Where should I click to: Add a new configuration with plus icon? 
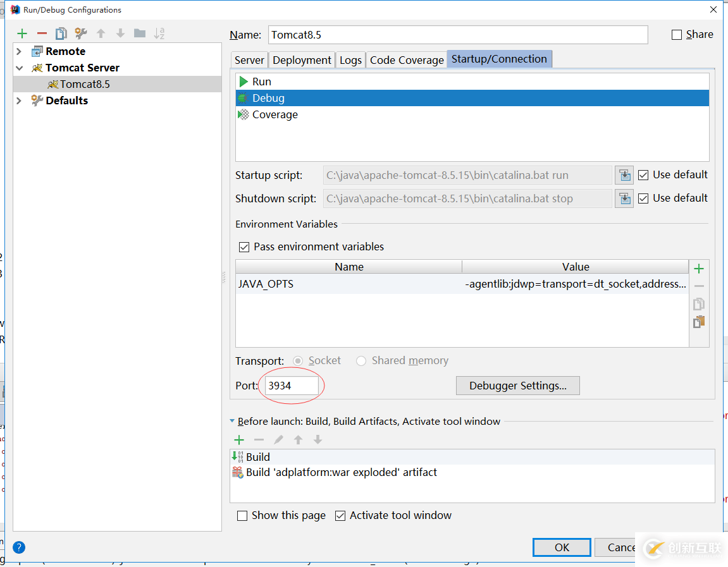click(x=22, y=34)
